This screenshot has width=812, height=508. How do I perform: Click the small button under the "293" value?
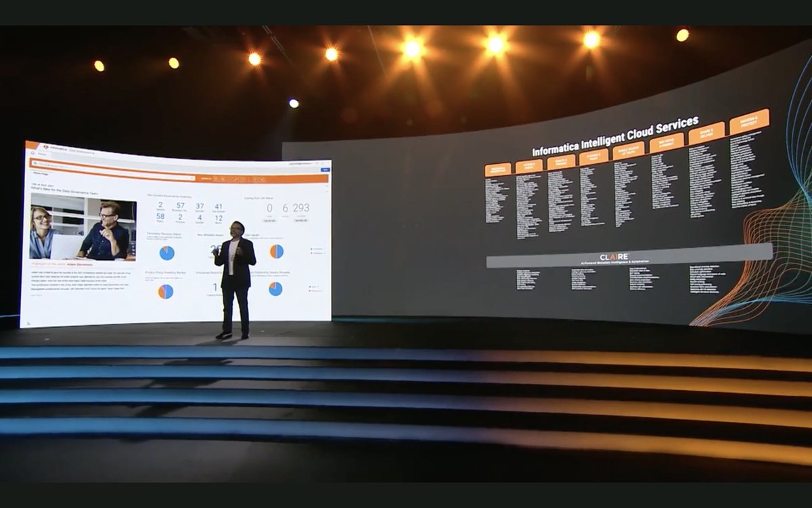click(x=301, y=220)
